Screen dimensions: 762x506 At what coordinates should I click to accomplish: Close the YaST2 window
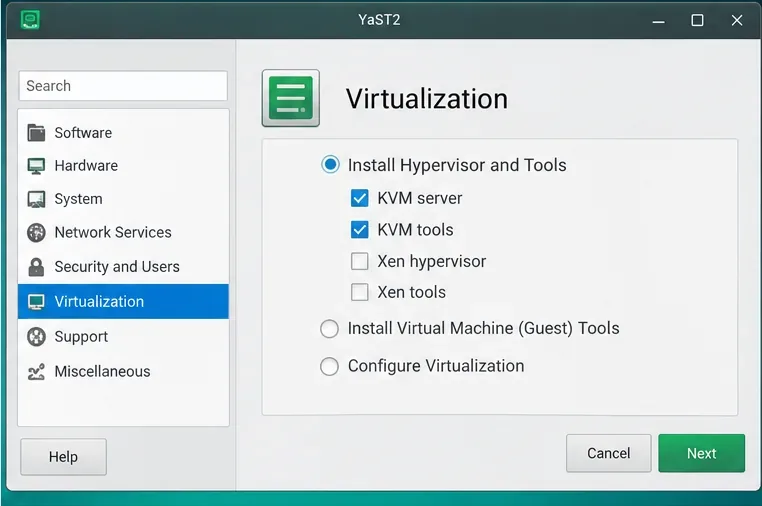(737, 20)
